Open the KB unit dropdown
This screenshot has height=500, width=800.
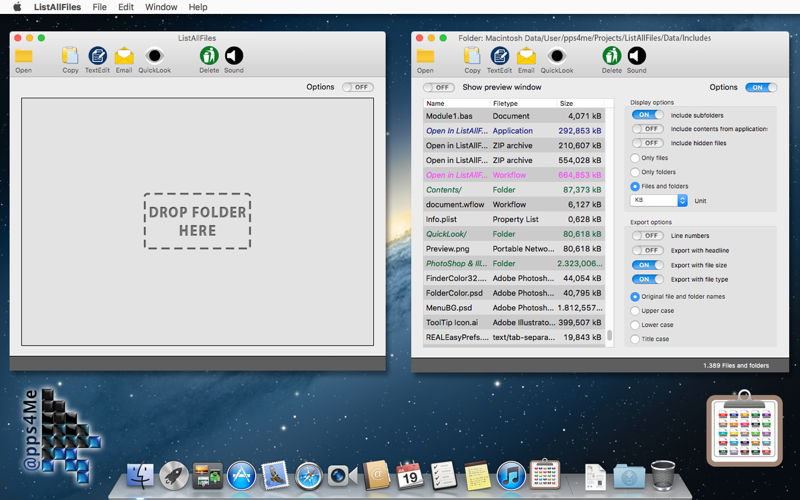tap(660, 201)
